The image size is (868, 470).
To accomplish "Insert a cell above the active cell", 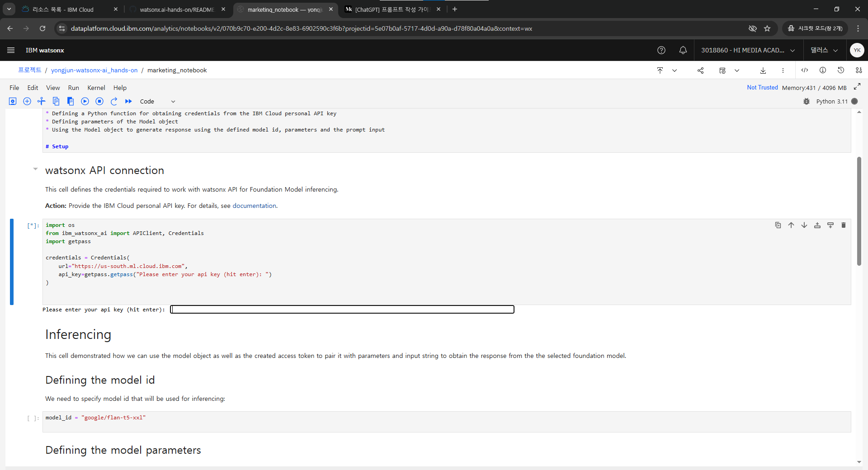I will 817,225.
